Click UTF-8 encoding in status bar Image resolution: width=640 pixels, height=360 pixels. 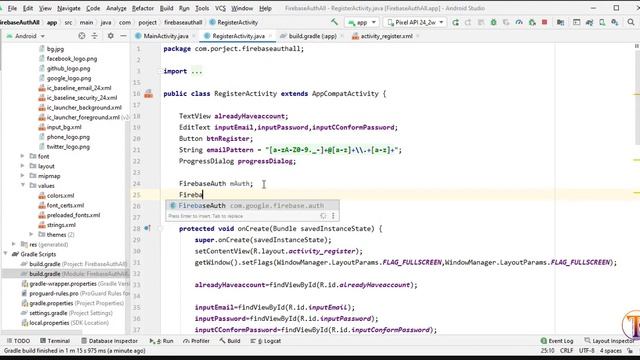587,351
